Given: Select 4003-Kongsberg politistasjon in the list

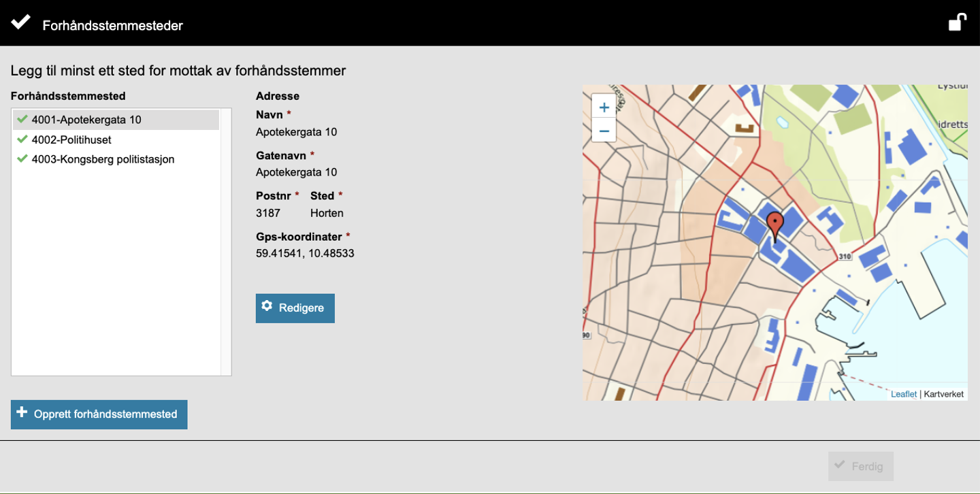Looking at the screenshot, I should pyautogui.click(x=103, y=159).
